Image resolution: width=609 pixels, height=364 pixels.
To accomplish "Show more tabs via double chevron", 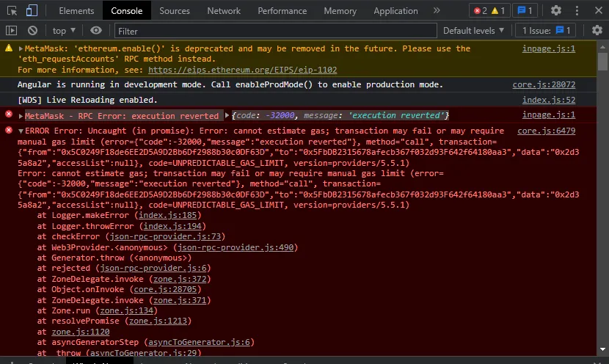I will (437, 10).
